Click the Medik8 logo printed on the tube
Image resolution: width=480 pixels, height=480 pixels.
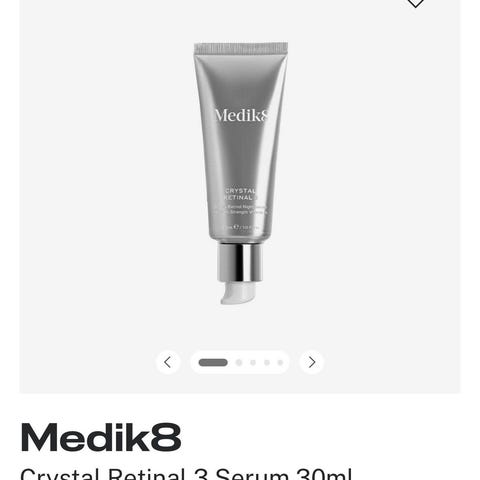[x=242, y=116]
